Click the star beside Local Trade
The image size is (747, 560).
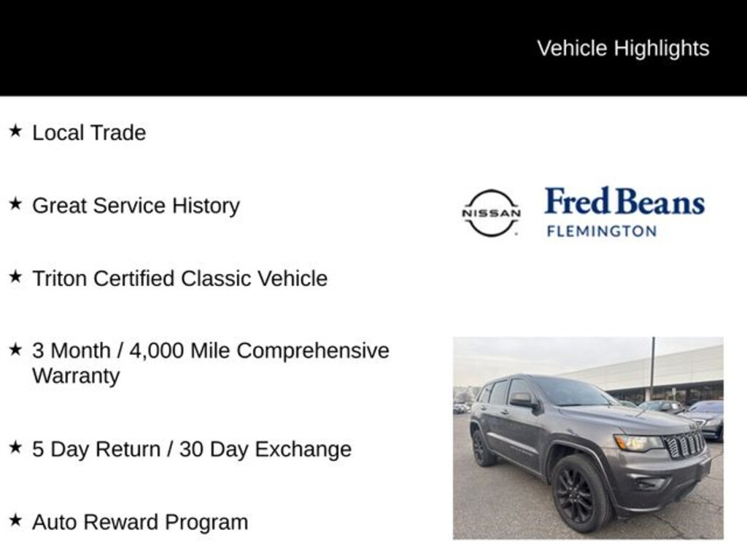tap(15, 131)
